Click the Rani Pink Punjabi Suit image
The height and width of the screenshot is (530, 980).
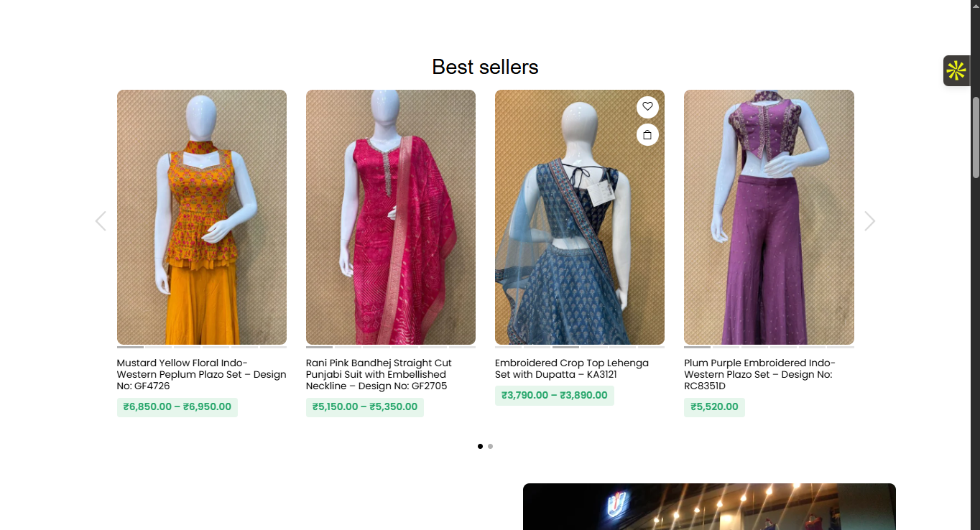pyautogui.click(x=390, y=217)
